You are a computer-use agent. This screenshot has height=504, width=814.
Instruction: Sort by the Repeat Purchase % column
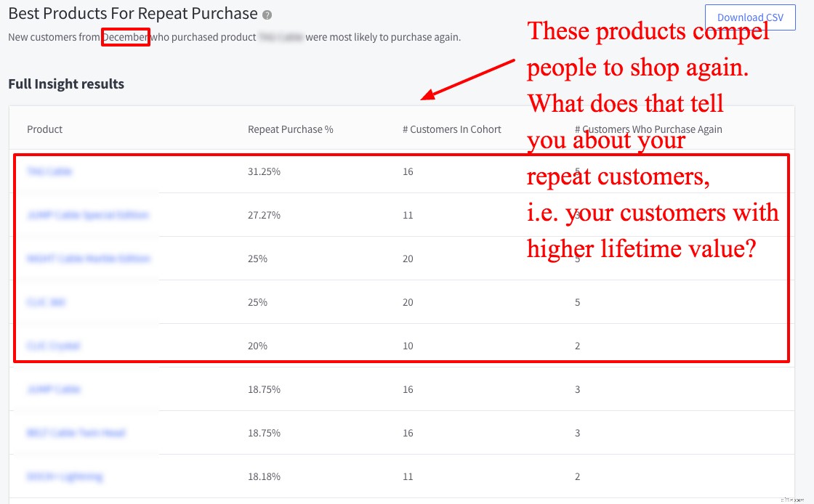pos(289,129)
